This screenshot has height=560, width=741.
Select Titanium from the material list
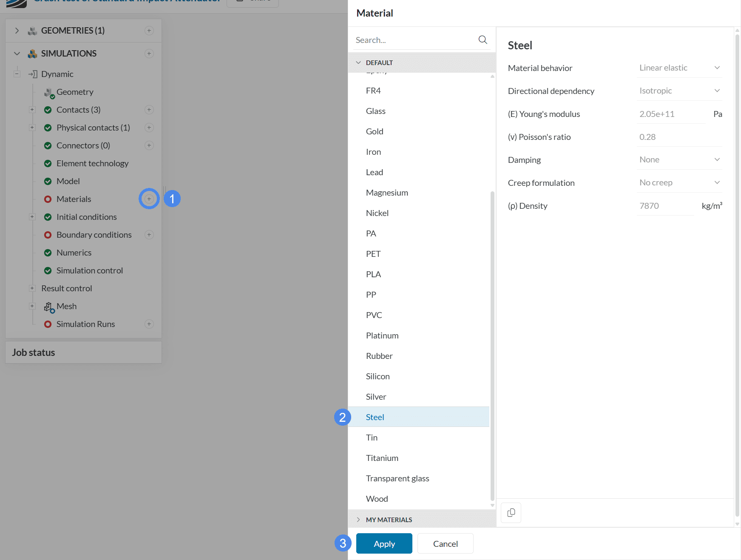382,458
